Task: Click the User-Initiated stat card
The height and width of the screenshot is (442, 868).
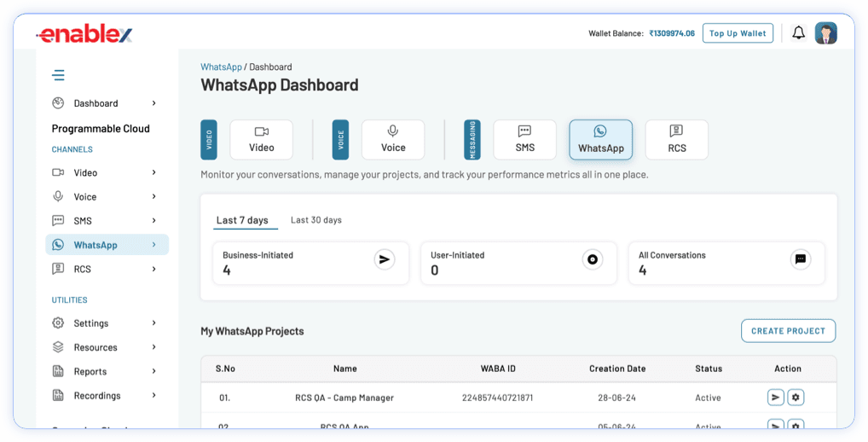Action: [x=518, y=263]
